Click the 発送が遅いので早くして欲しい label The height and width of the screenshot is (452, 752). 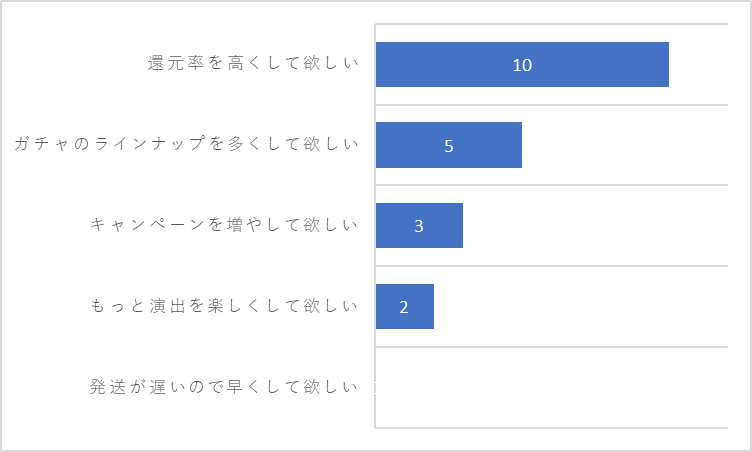pos(224,387)
